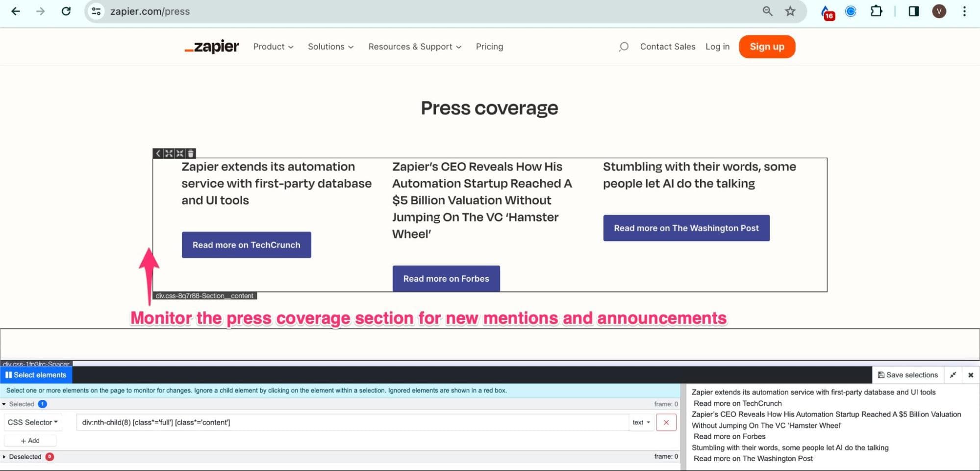The image size is (980, 471).
Task: Click the back chevron in the element selector toolbar
Action: point(158,153)
